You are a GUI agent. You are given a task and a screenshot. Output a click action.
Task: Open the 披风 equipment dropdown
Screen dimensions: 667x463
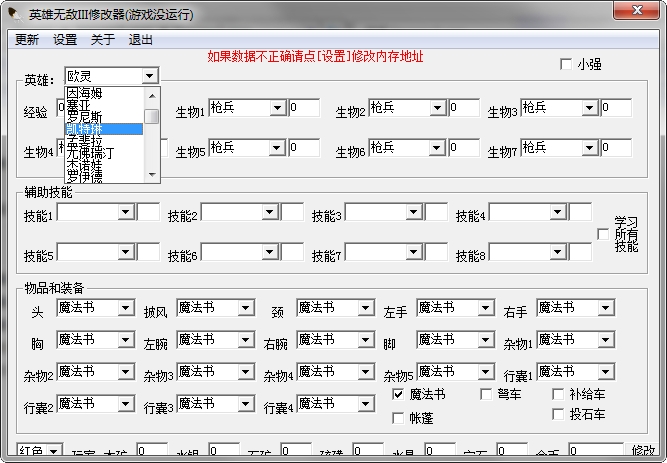pyautogui.click(x=246, y=308)
